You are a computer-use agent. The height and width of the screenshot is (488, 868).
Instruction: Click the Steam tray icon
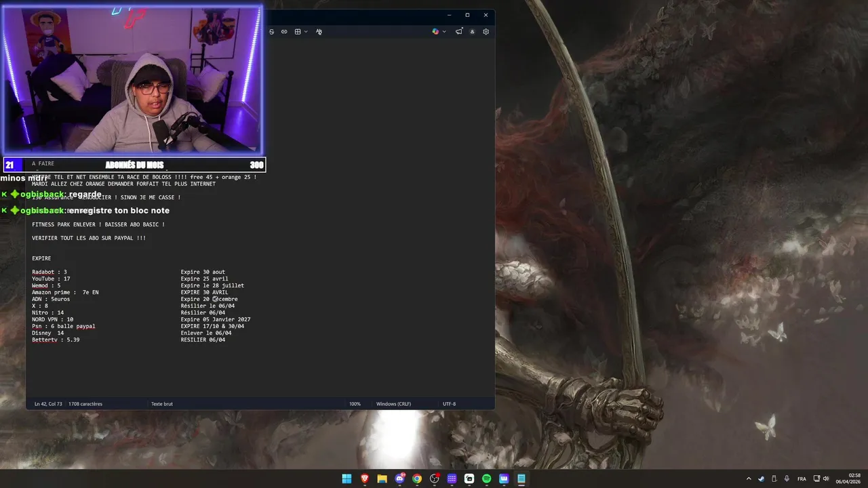click(761, 479)
